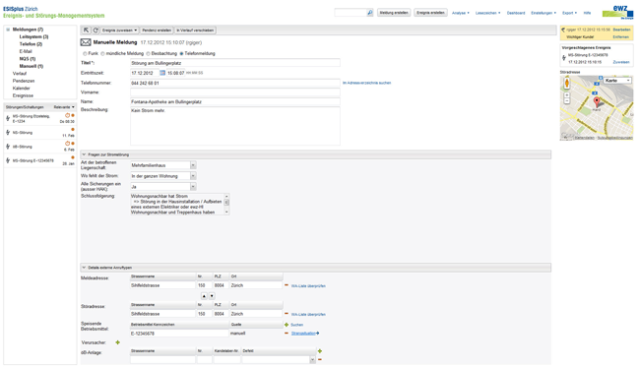Click the Zuweisen link for suggested event

pos(621,62)
